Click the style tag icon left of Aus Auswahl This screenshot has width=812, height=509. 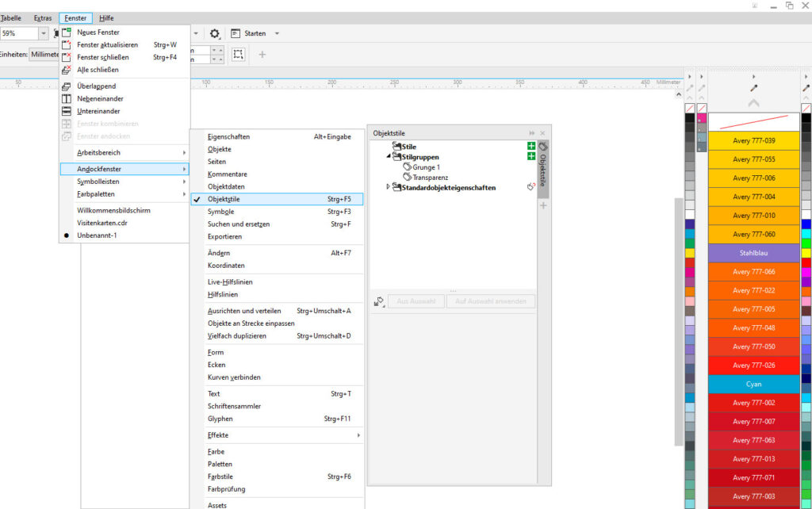pyautogui.click(x=378, y=301)
